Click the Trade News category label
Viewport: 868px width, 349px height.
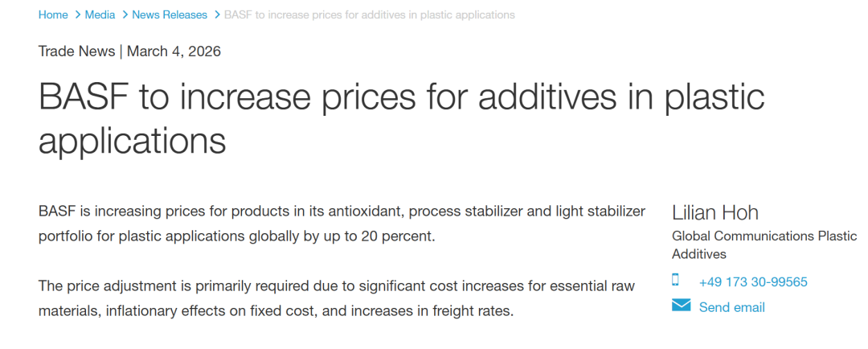tap(76, 51)
